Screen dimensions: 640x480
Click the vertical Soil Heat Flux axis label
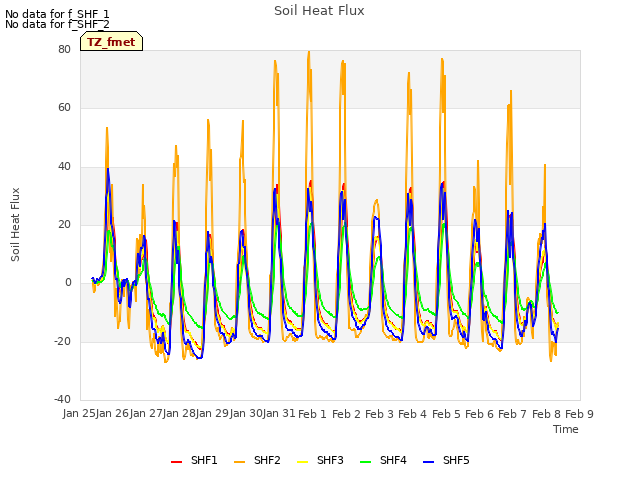[x=15, y=224]
